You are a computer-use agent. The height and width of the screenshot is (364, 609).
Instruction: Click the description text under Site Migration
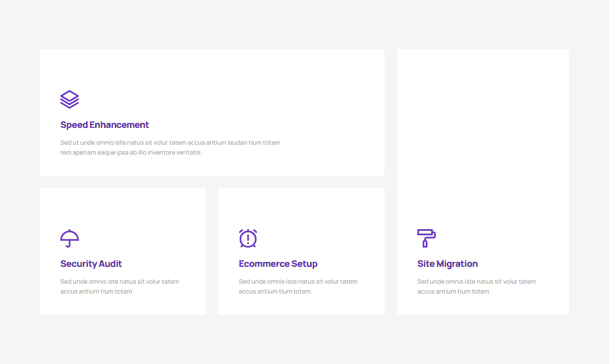476,286
